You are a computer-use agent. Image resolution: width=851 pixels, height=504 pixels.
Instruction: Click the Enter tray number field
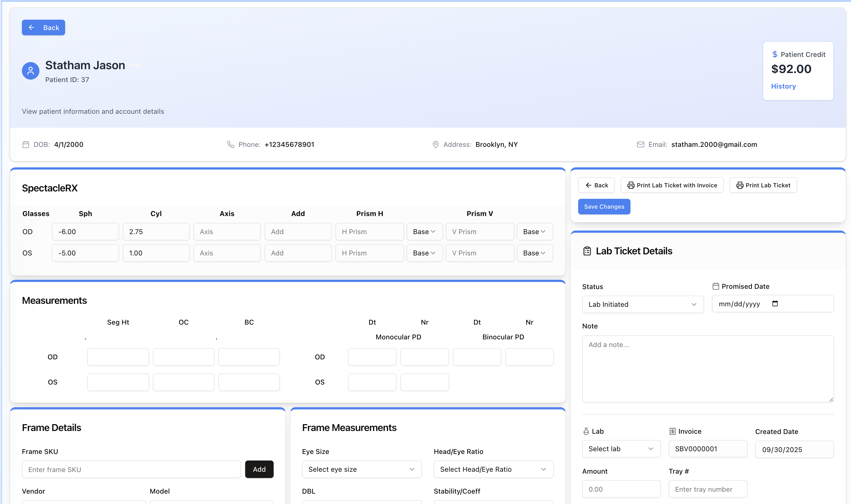[708, 489]
